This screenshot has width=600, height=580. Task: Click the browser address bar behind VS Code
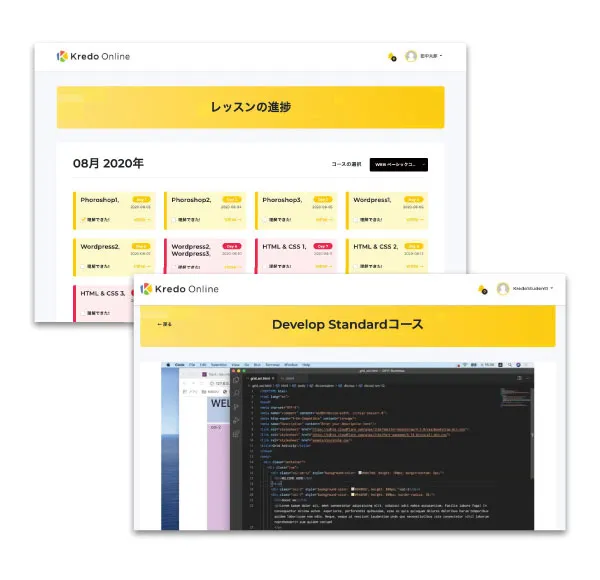(x=219, y=383)
